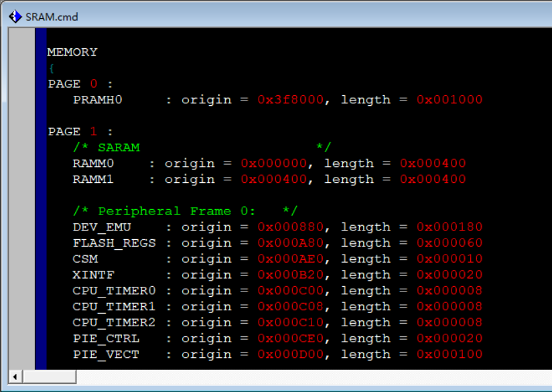Image resolution: width=552 pixels, height=392 pixels.
Task: Click the XINTF section name
Action: [x=93, y=275]
